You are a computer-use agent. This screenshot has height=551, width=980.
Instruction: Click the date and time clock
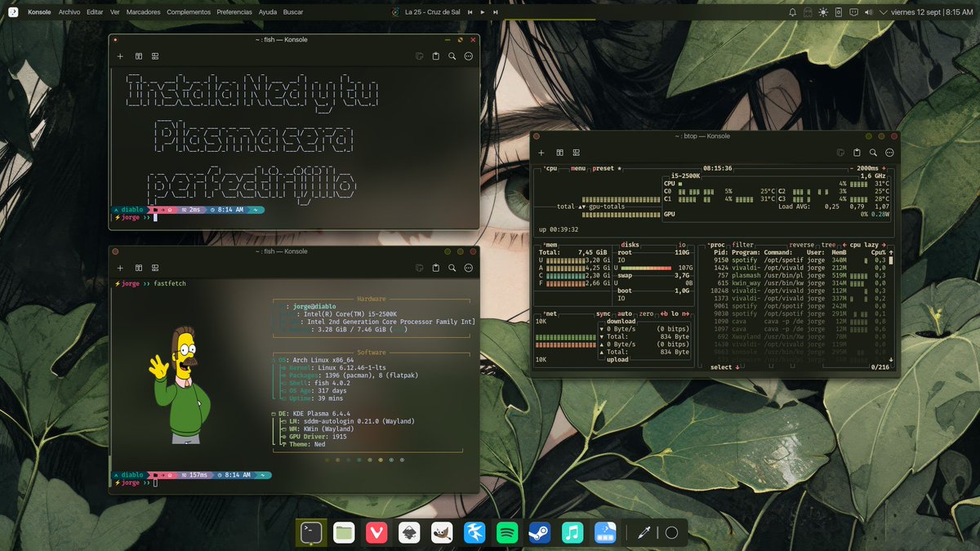(933, 12)
